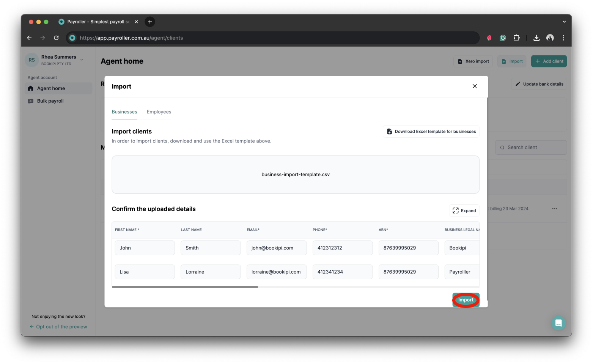Viewport: 593px width, 364px height.
Task: Click the highlighted Import button
Action: (466, 300)
